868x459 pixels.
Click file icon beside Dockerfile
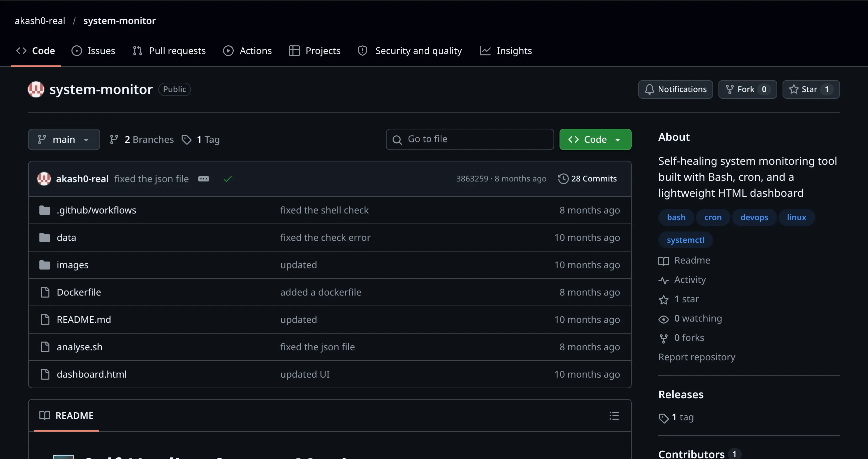coord(45,292)
